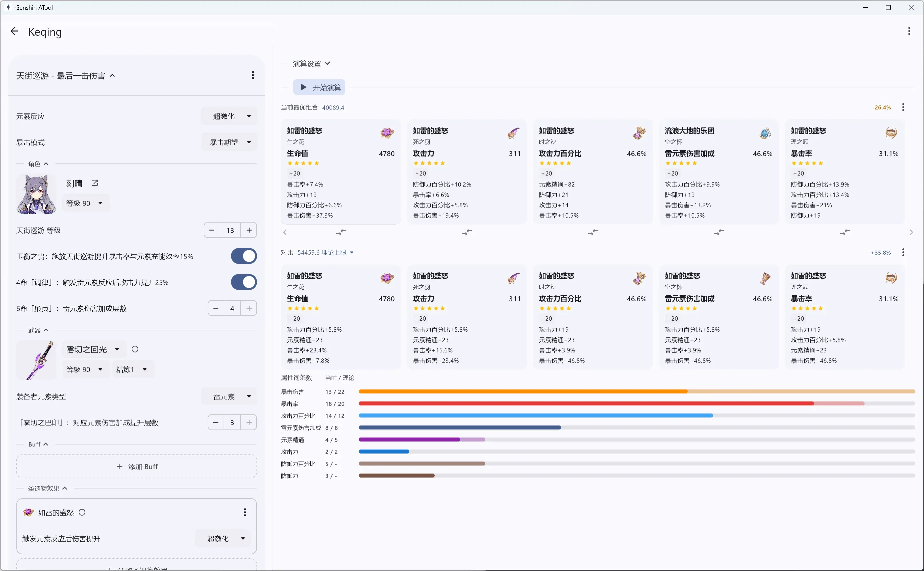The image size is (924, 571).
Task: Go back with the arrow next to Keqing
Action: coord(14,31)
